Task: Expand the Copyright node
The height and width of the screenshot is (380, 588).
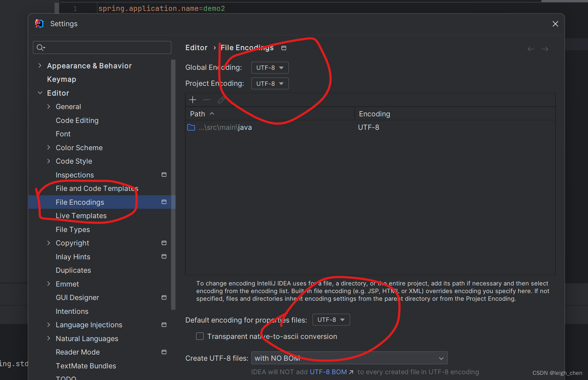Action: 49,243
